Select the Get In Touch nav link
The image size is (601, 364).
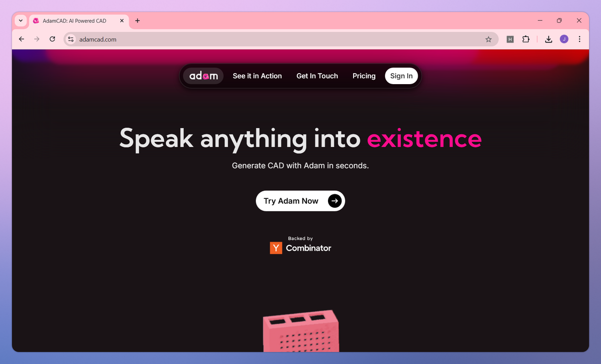(x=318, y=76)
